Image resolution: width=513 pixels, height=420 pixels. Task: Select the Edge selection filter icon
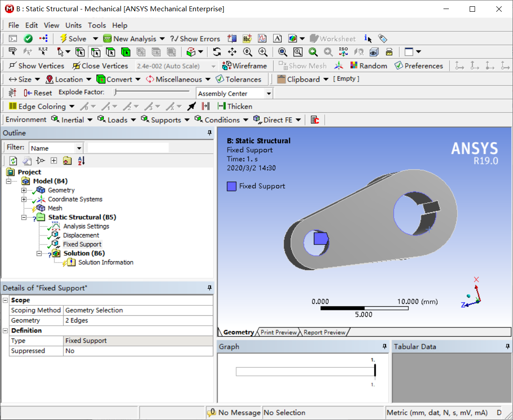(x=96, y=52)
